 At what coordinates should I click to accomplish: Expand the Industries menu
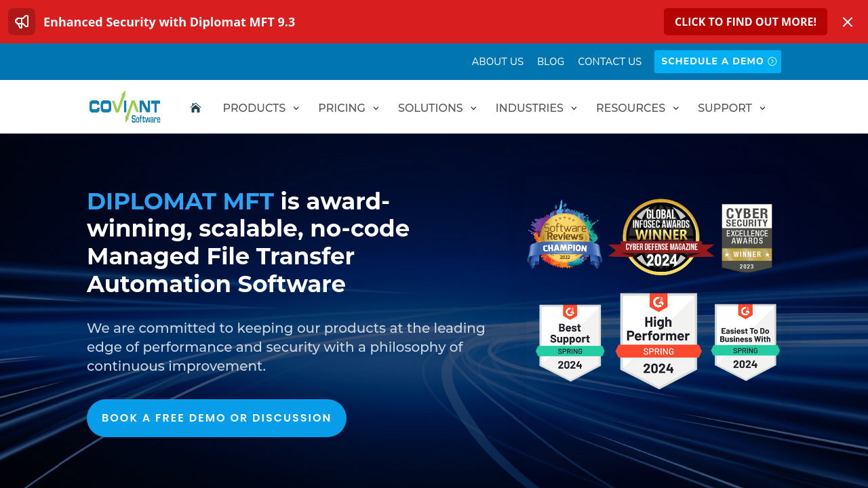tap(536, 108)
